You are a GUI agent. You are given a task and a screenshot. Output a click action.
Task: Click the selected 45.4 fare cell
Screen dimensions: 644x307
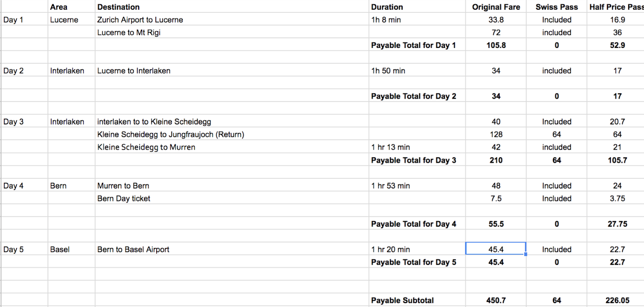(496, 249)
